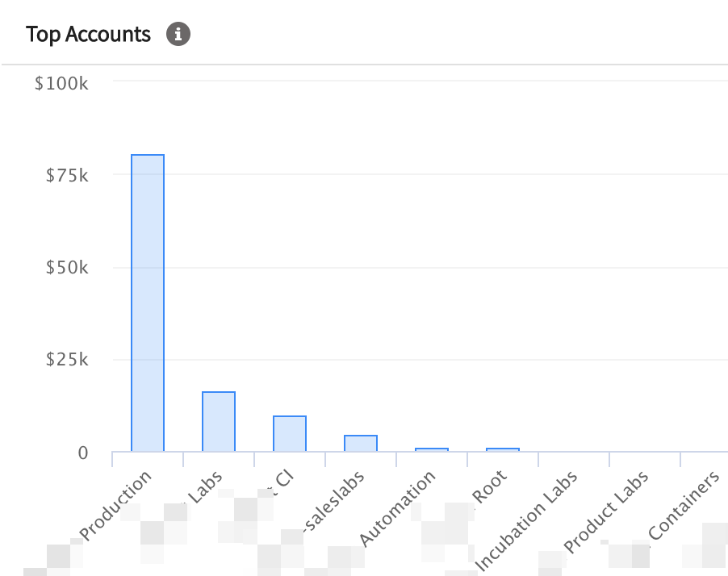Select the Incubation Labs bar

tap(573, 453)
